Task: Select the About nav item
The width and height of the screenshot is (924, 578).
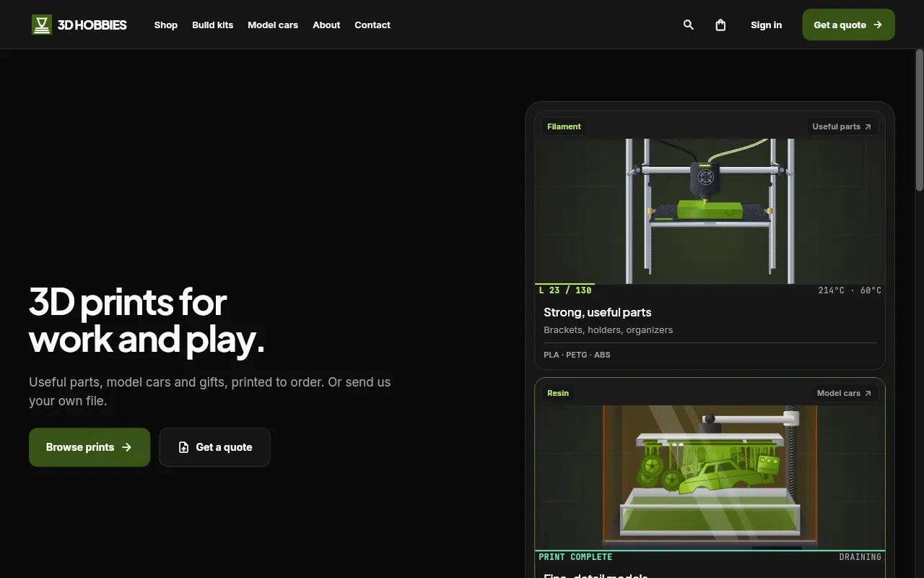Action: tap(326, 25)
